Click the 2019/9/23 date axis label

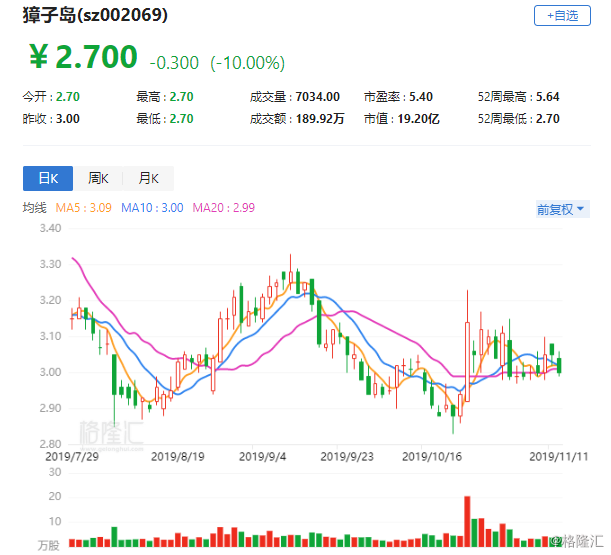pos(347,456)
